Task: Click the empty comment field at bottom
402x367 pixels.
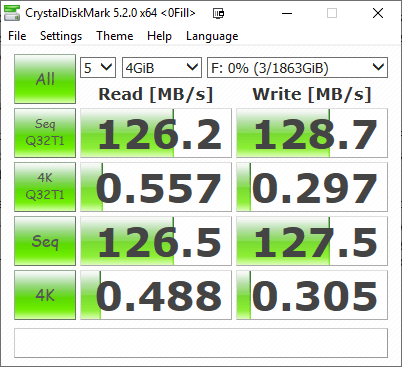Action: tap(201, 343)
